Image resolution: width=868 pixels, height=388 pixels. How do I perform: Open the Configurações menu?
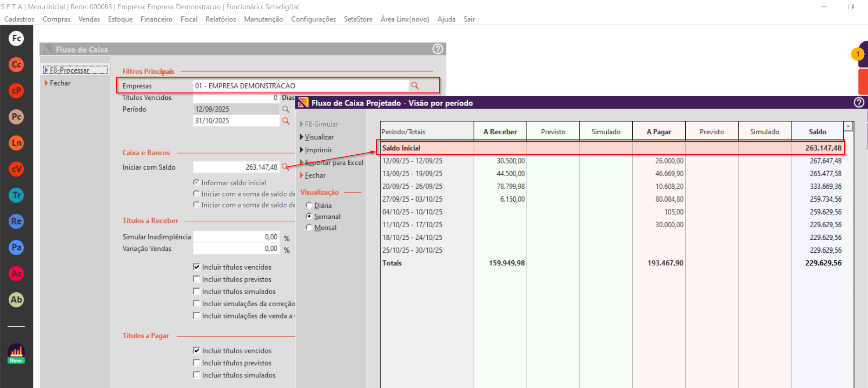(x=313, y=19)
